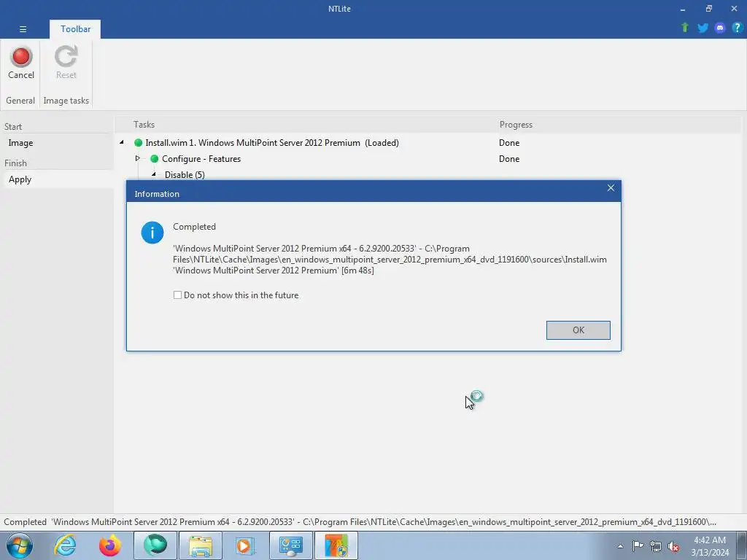Open the hamburger menu
The height and width of the screenshot is (560, 747).
pyautogui.click(x=23, y=29)
